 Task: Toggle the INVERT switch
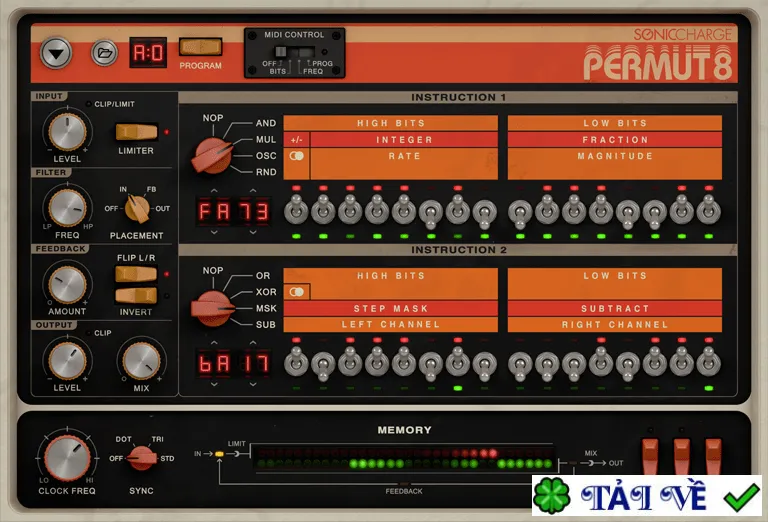point(136,296)
